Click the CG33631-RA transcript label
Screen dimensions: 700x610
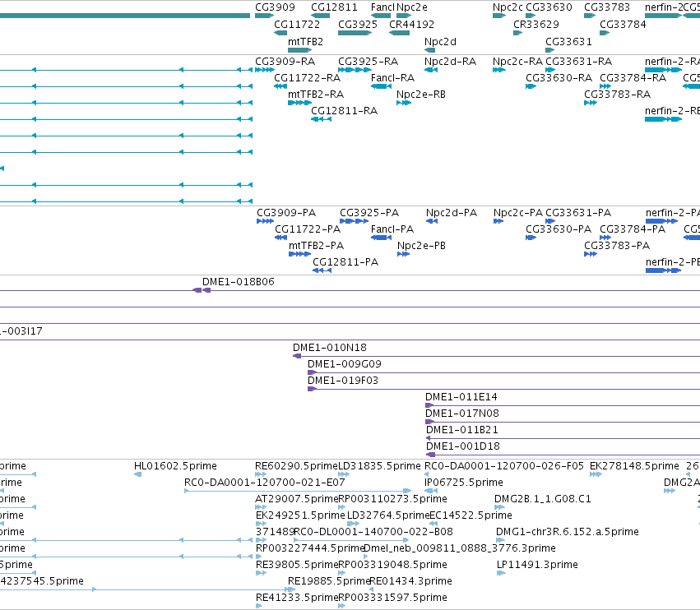pyautogui.click(x=578, y=62)
